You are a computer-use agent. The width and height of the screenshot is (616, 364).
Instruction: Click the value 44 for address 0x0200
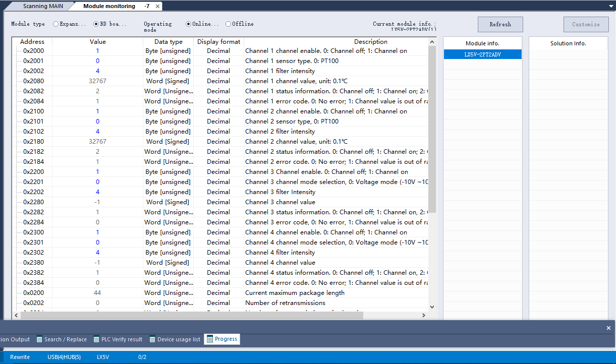97,293
